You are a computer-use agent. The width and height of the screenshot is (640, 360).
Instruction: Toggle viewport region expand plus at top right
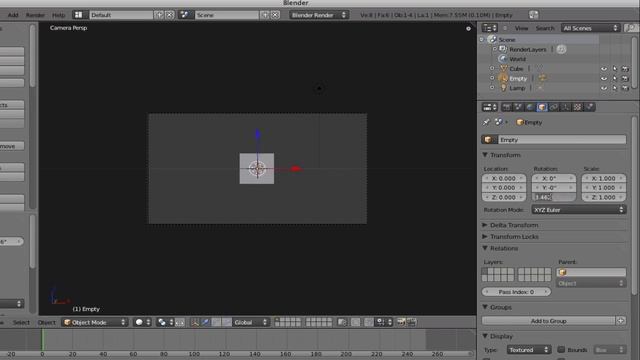pos(468,29)
